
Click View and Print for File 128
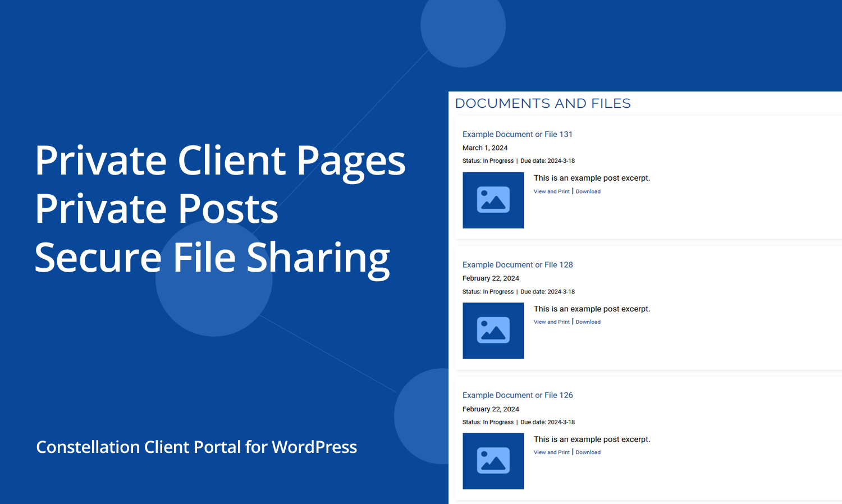pyautogui.click(x=551, y=322)
